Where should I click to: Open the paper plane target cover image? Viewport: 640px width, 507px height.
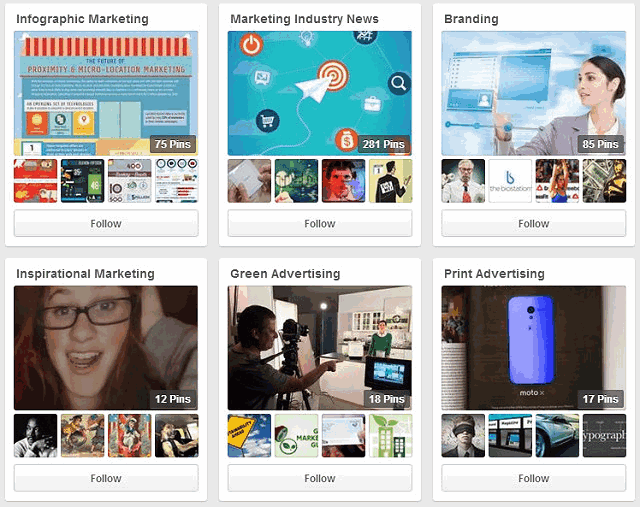pos(320,93)
